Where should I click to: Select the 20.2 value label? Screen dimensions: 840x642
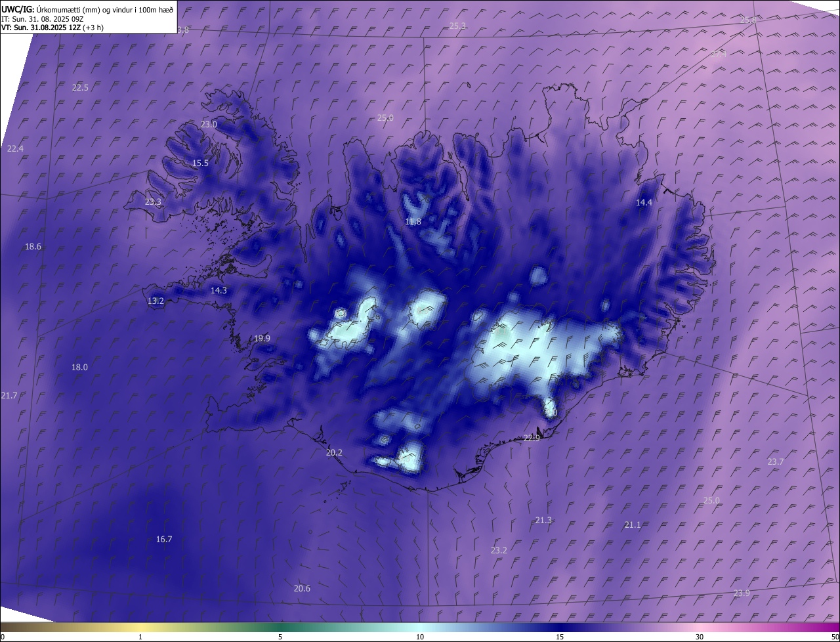334,452
